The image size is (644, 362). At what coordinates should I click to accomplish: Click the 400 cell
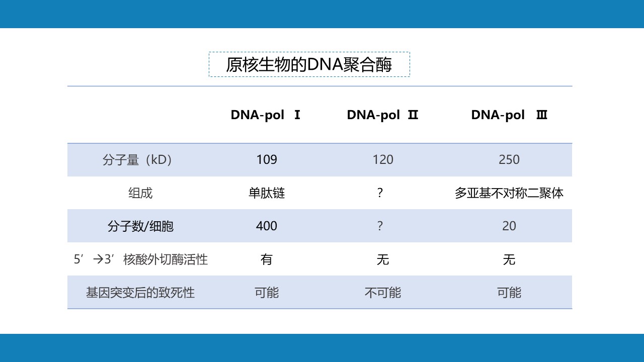(x=267, y=226)
